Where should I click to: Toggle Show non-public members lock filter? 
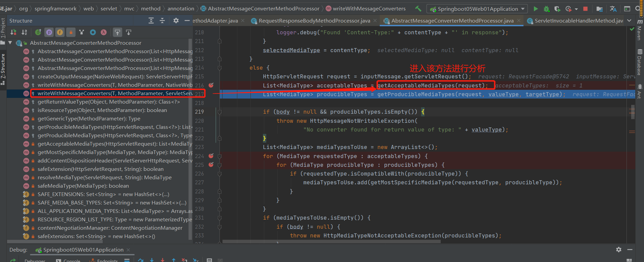[71, 32]
